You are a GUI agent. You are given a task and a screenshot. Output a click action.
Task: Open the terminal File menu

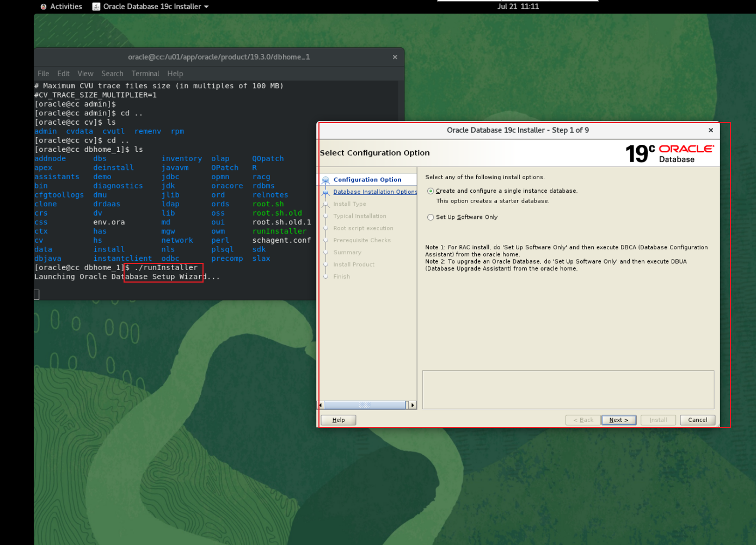43,74
